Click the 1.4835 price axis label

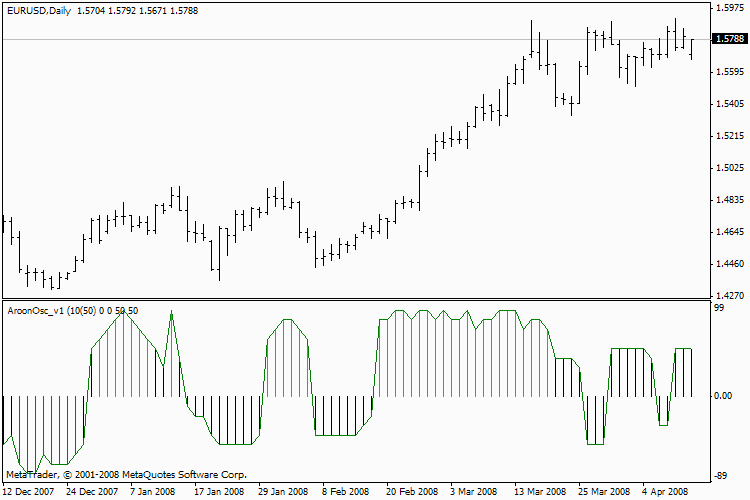tap(730, 200)
